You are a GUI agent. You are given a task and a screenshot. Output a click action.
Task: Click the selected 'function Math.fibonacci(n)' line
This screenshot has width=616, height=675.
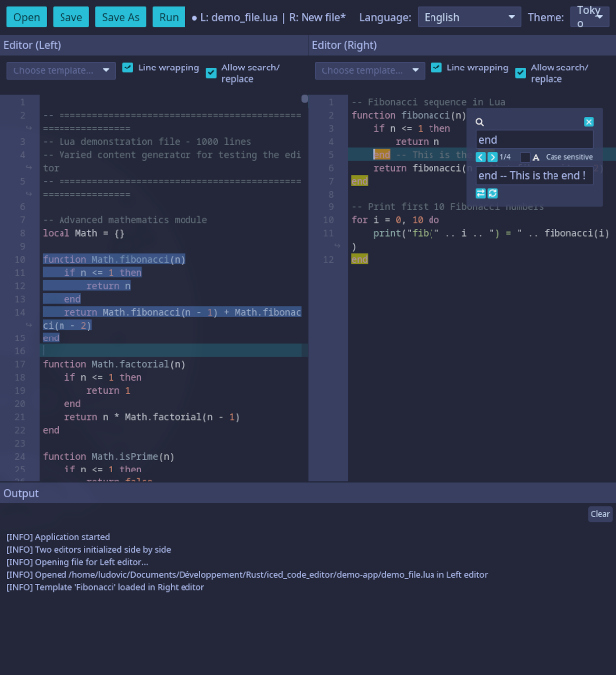coord(113,260)
